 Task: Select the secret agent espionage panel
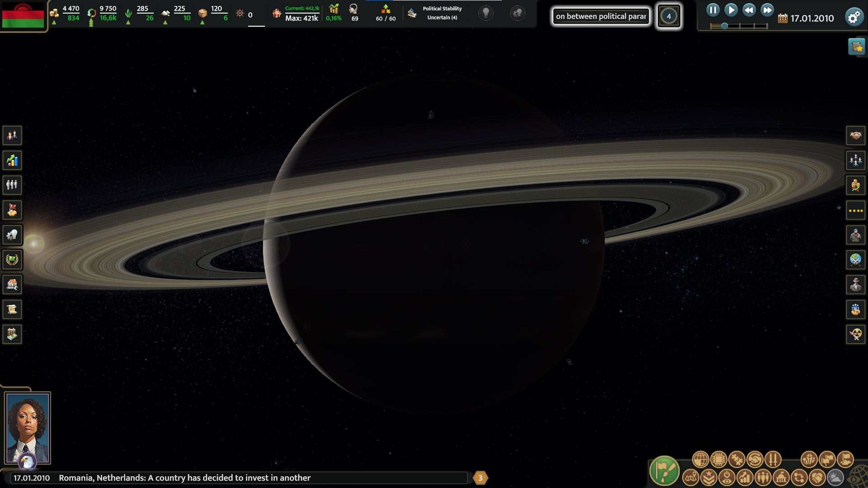(x=855, y=283)
